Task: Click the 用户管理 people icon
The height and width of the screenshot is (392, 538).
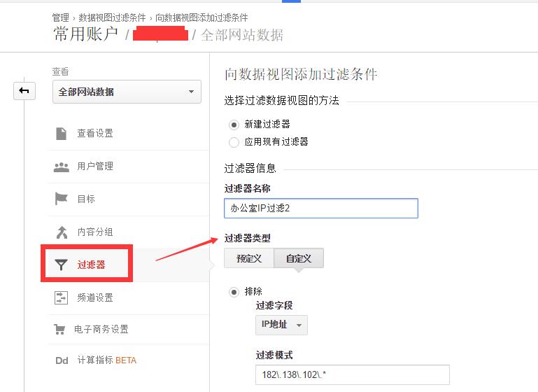Action: click(62, 167)
